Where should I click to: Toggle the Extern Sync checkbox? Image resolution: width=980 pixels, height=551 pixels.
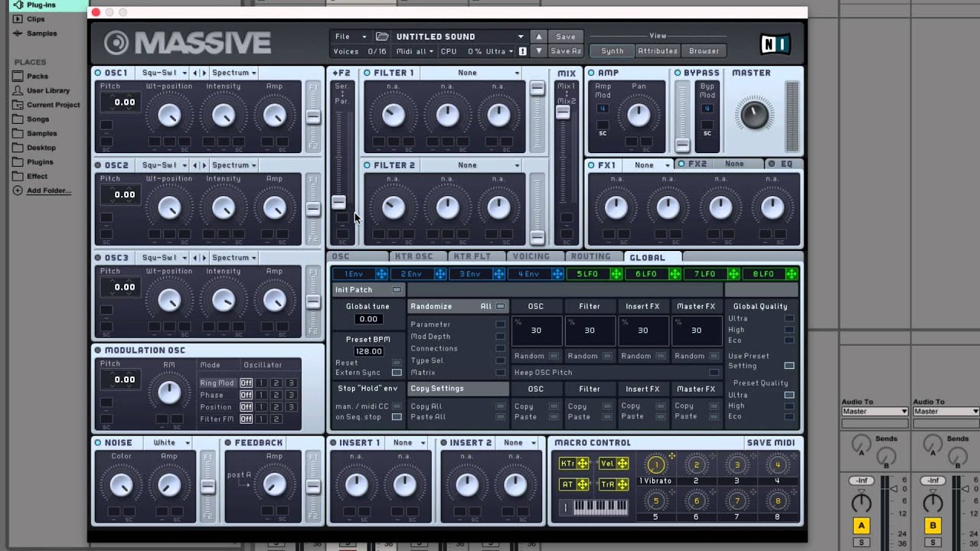(397, 373)
